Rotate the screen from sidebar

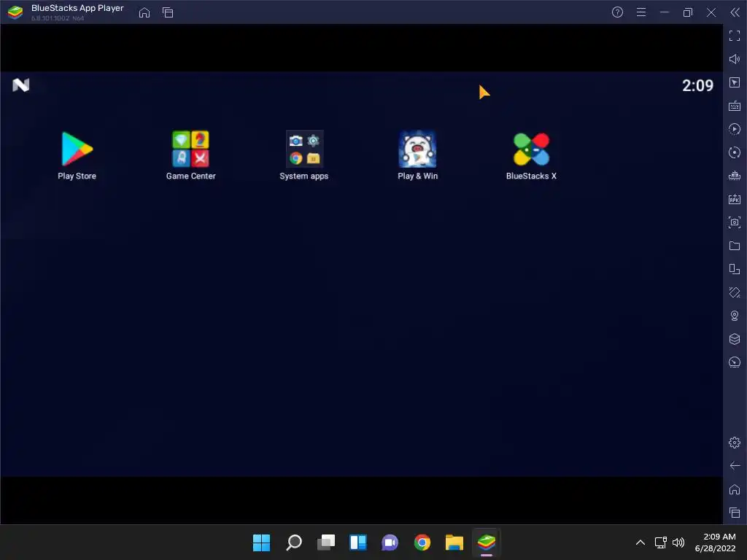[735, 269]
